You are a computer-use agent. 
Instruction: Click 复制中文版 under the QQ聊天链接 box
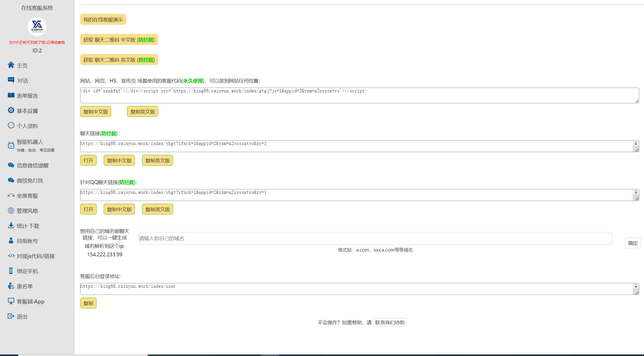[119, 209]
